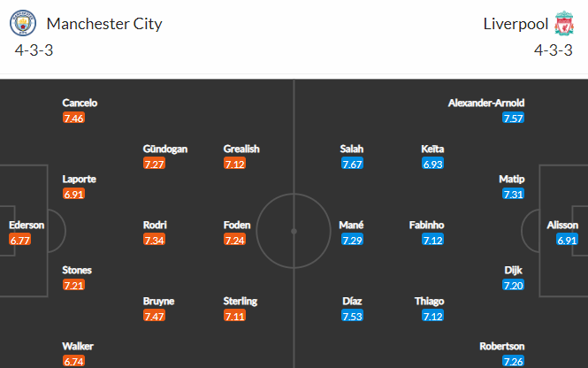Select Alisson's 6.91 rating badge
Image resolution: width=588 pixels, height=368 pixels.
click(567, 240)
